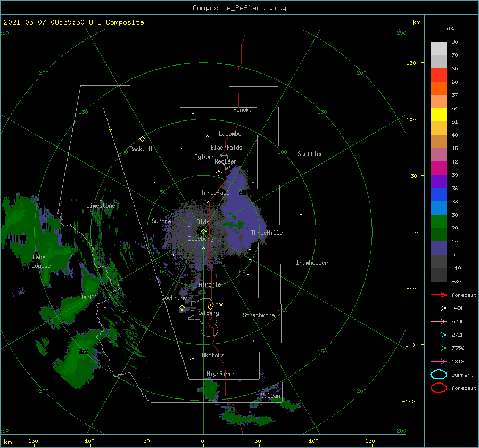Click the yellow marker above Calgary label
Screen dimensions: 479x448
(x=210, y=307)
